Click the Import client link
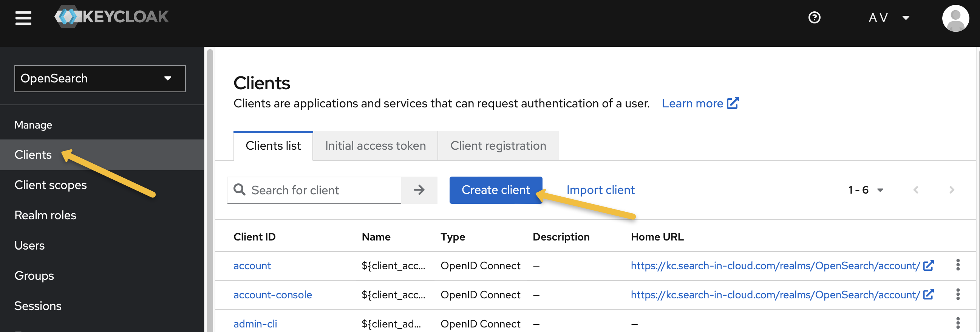Viewport: 980px width, 332px height. point(600,190)
